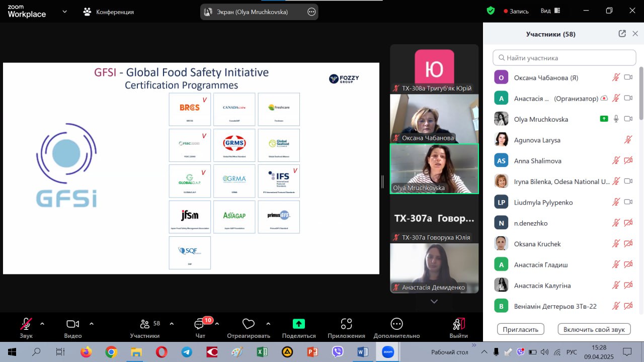Pop out the Участники panel

click(x=622, y=34)
